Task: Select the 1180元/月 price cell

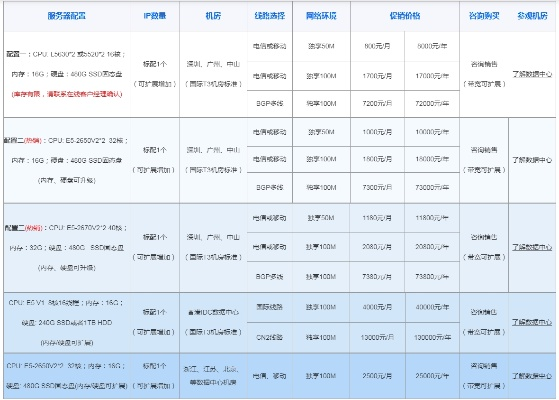Action: coord(377,218)
